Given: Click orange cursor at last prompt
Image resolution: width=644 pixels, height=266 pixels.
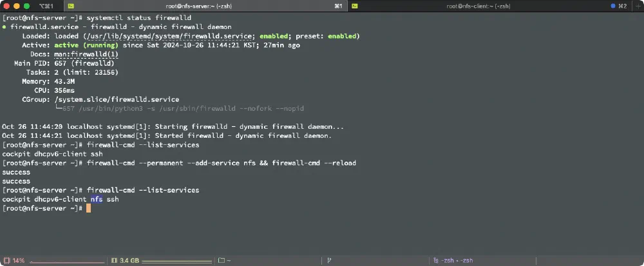Looking at the screenshot, I should point(88,209).
